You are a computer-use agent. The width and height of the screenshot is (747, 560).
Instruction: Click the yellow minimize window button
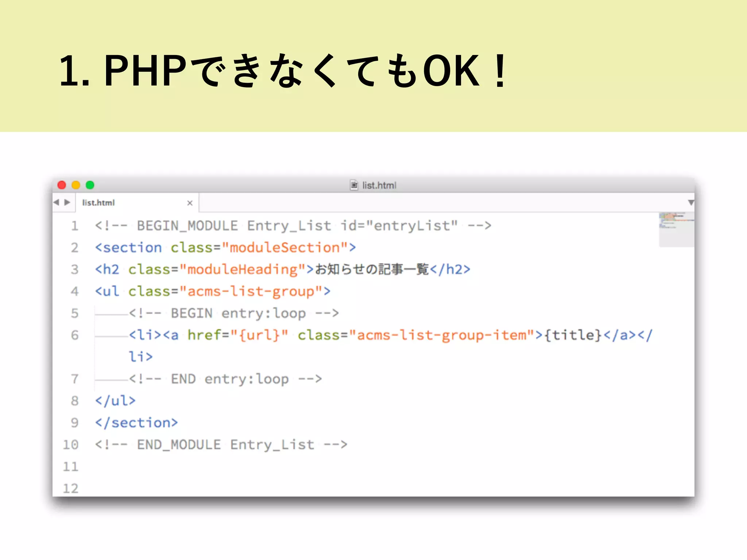(76, 185)
